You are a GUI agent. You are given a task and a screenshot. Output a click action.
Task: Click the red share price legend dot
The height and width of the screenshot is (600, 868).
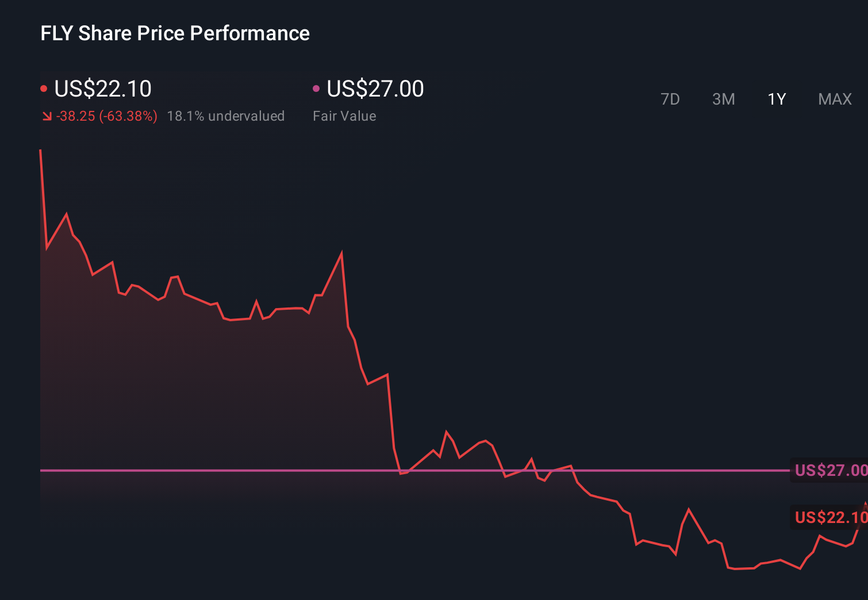click(x=44, y=87)
